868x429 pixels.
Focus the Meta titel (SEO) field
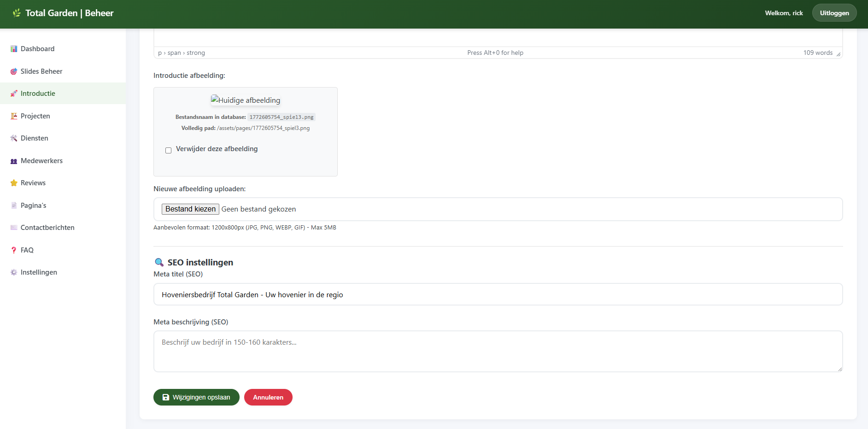pyautogui.click(x=498, y=294)
